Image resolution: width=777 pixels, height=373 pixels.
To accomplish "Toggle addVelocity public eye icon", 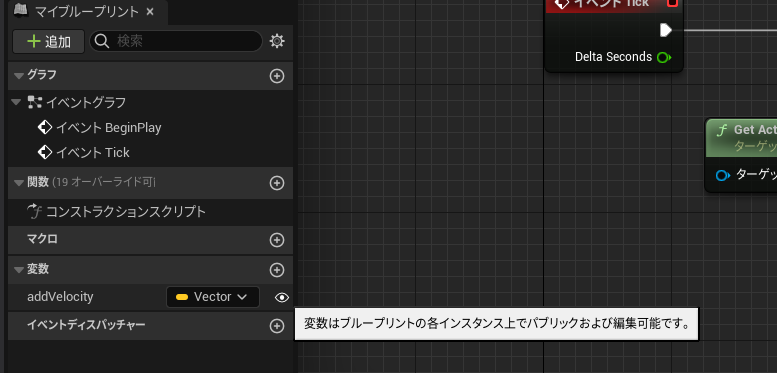I will click(x=281, y=297).
